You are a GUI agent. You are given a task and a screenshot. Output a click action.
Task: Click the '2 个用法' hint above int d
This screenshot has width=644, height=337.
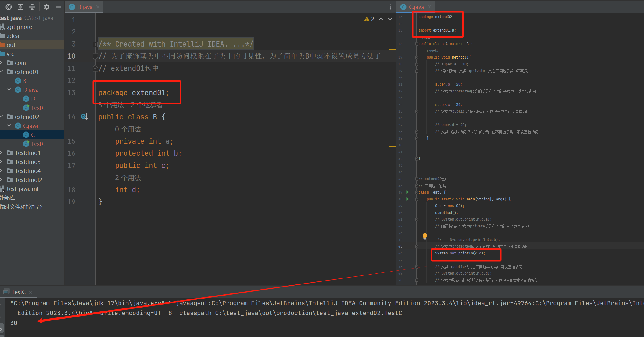click(x=128, y=178)
